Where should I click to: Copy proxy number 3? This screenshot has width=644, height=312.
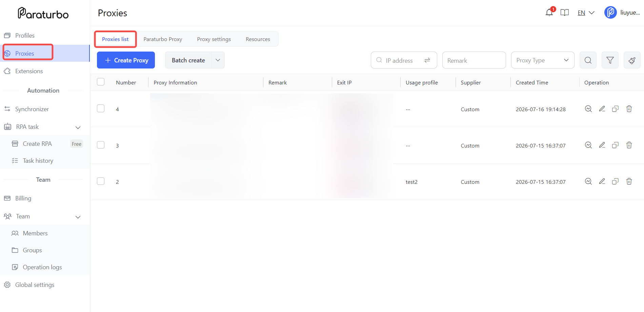pos(615,145)
